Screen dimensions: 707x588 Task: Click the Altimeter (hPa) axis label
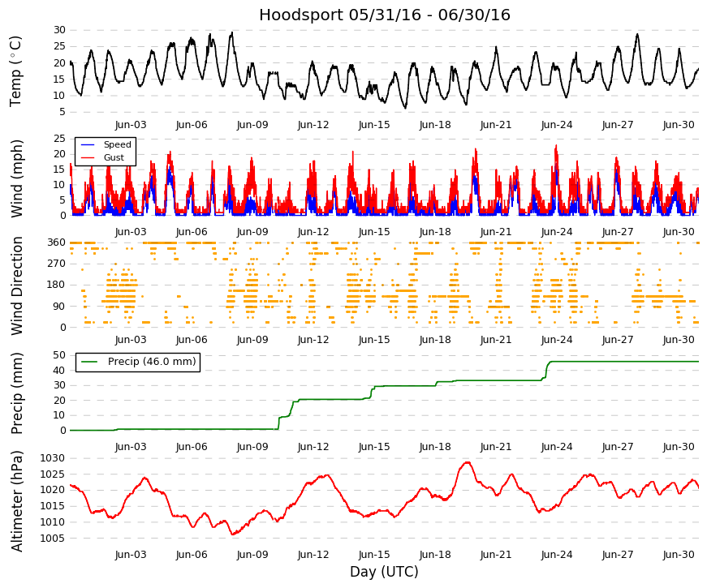16,500
